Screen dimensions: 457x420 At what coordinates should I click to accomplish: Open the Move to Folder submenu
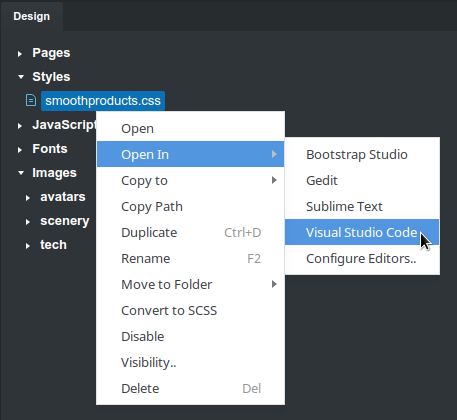[190, 284]
